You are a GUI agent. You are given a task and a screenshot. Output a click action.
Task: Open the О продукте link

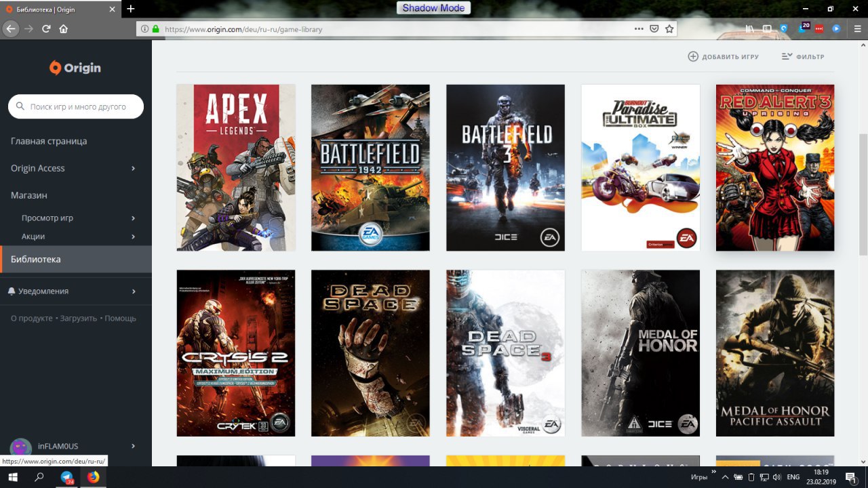coord(32,318)
